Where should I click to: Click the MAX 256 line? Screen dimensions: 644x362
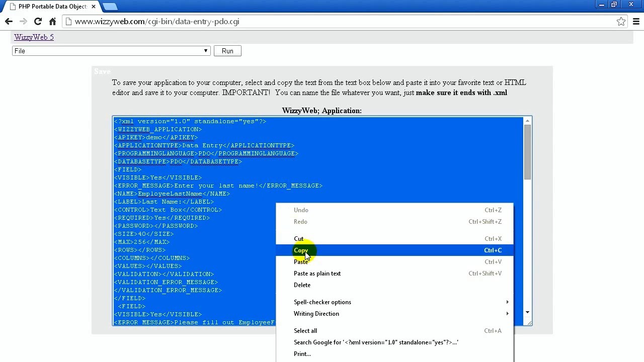[142, 242]
